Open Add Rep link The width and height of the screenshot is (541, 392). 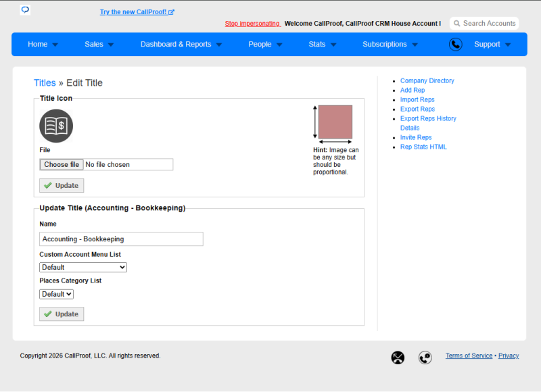(x=413, y=90)
